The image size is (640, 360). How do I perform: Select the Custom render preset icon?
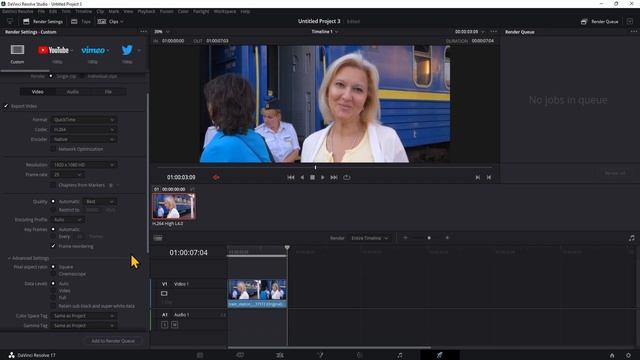[x=17, y=50]
